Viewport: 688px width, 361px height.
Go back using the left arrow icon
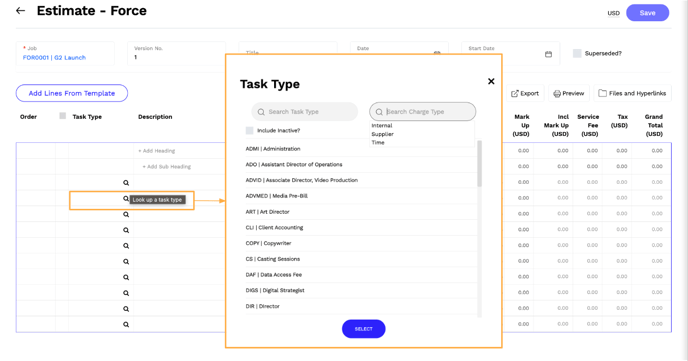click(21, 11)
